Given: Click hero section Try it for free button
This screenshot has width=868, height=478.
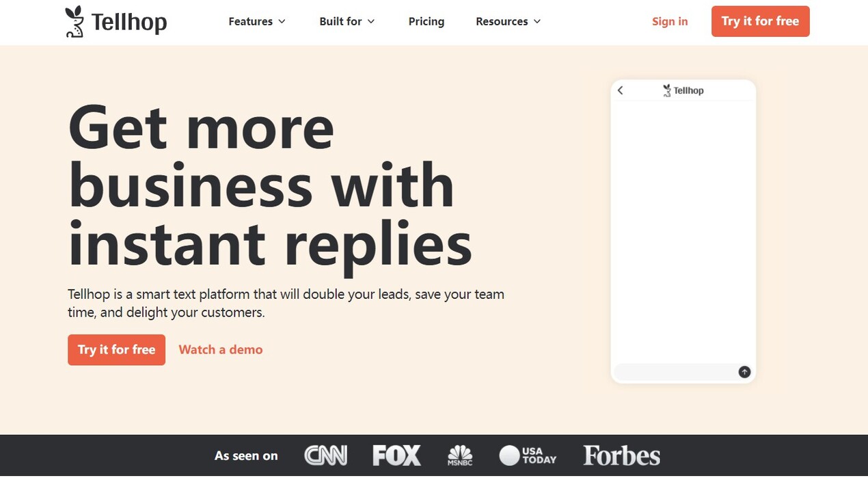Looking at the screenshot, I should [116, 350].
